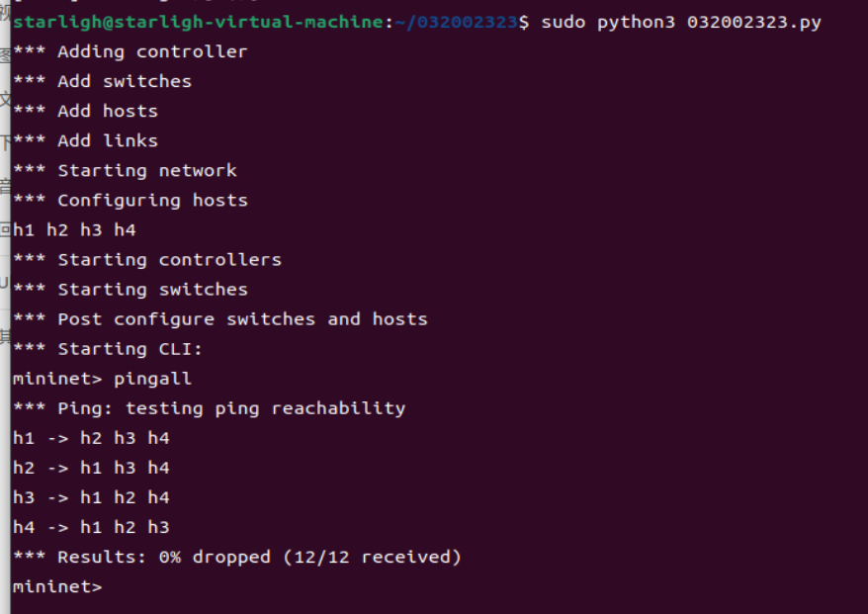Click the Starting switches line

tap(130, 289)
